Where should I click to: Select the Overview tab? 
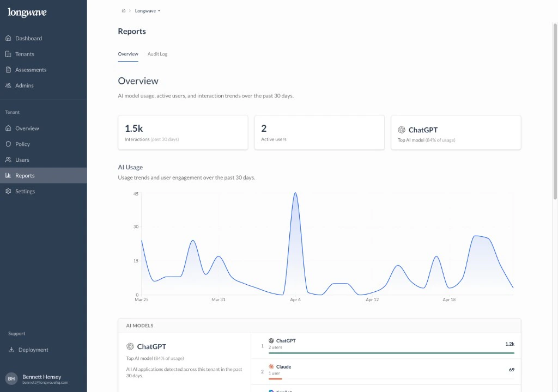coord(128,54)
